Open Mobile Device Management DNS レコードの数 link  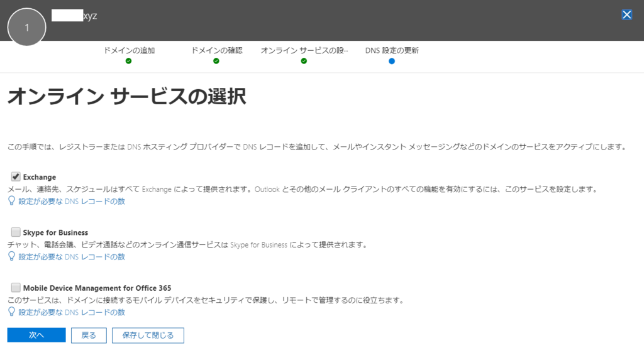click(x=72, y=312)
